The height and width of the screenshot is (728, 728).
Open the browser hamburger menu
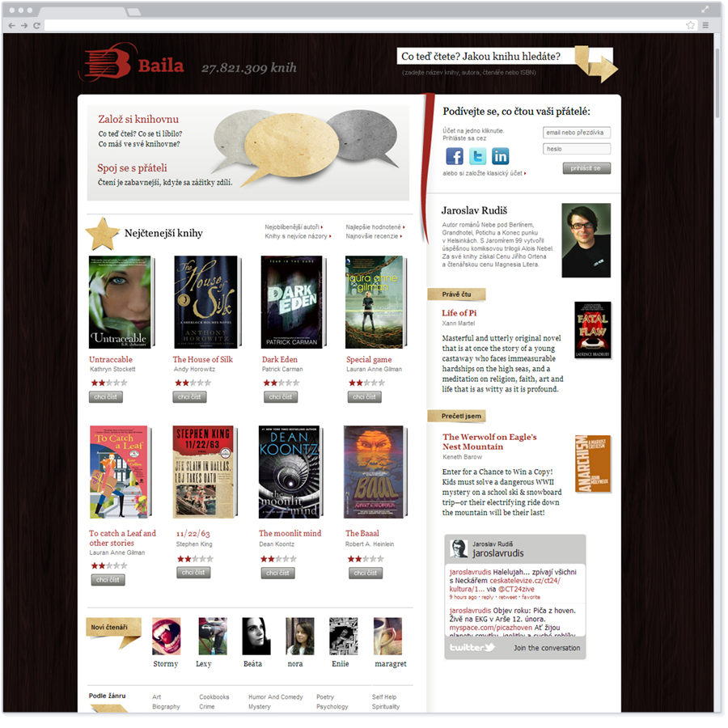click(705, 25)
